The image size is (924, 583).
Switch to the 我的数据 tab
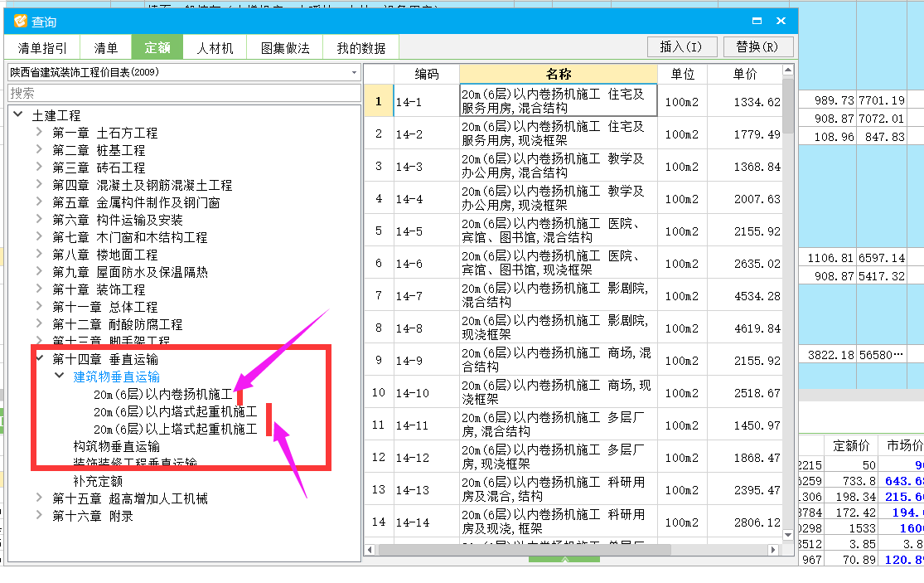[x=360, y=48]
